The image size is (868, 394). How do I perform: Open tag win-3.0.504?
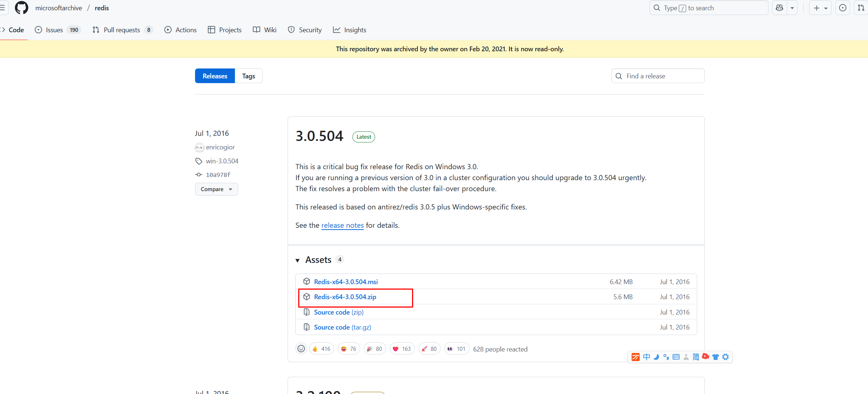pyautogui.click(x=222, y=161)
